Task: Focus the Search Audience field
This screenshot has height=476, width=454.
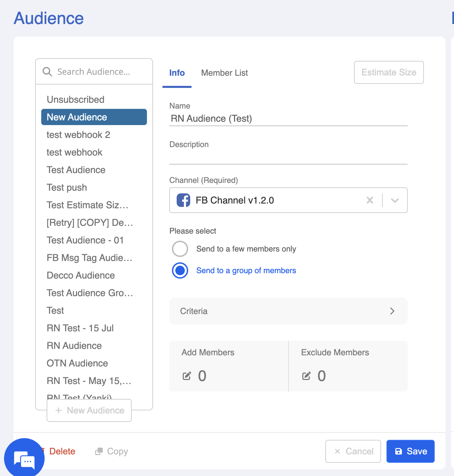Action: (x=98, y=72)
